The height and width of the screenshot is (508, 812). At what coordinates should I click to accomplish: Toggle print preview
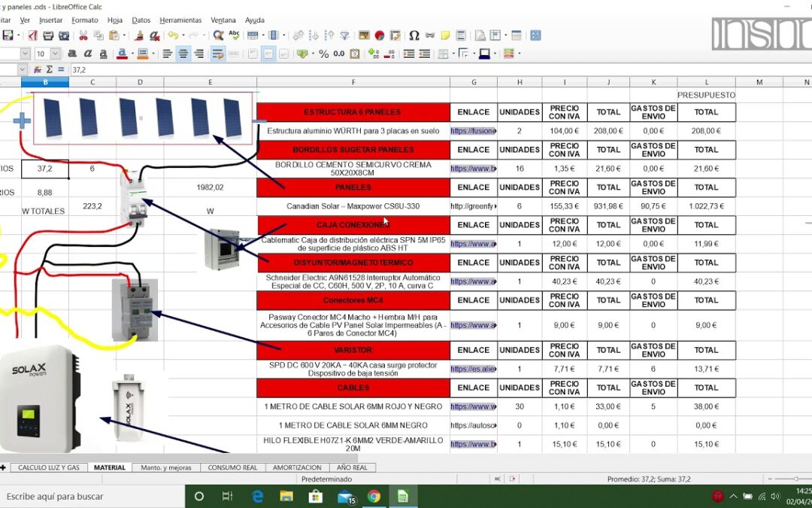[x=64, y=35]
